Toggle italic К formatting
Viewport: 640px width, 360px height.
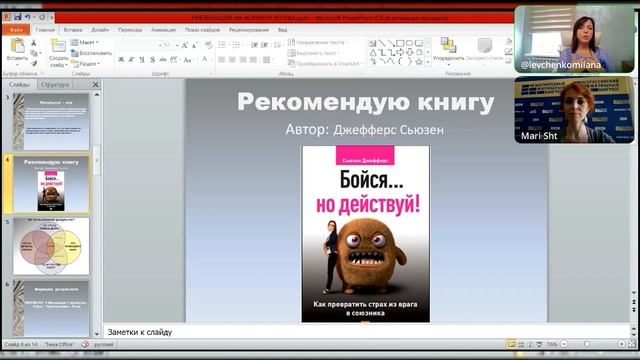pos(131,60)
